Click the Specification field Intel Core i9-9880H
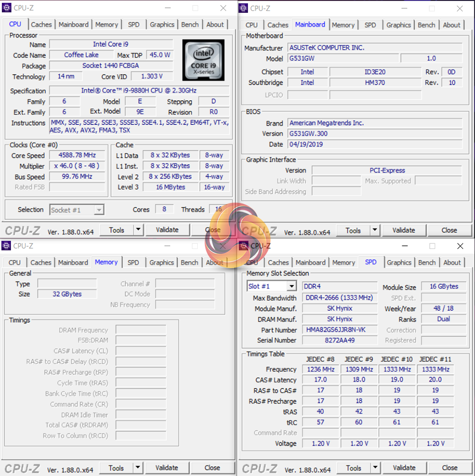Screen dimensions: 475x476 [x=139, y=90]
